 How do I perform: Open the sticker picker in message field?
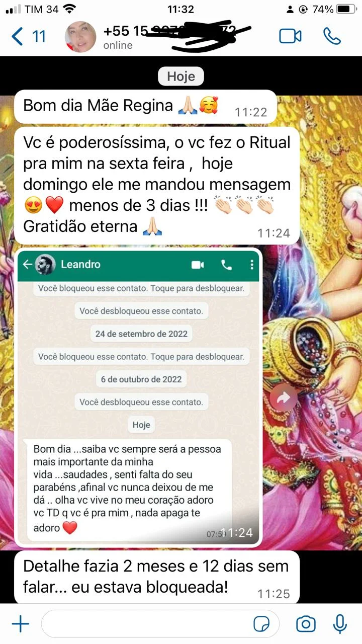pos(261,624)
